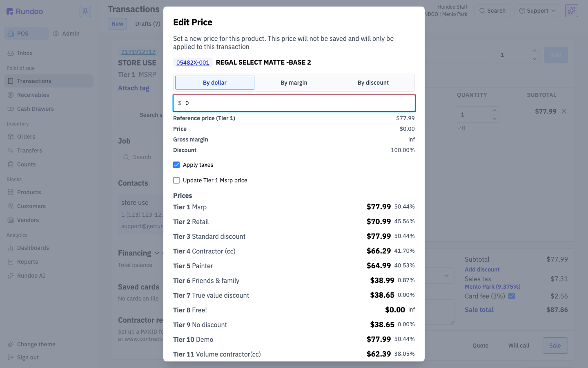This screenshot has width=588, height=368.
Task: Open the dropdown beside the Subtotal area
Action: pyautogui.click(x=447, y=276)
